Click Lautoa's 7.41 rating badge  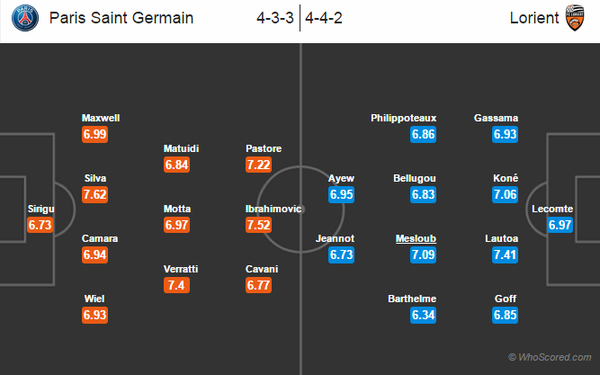(x=505, y=254)
